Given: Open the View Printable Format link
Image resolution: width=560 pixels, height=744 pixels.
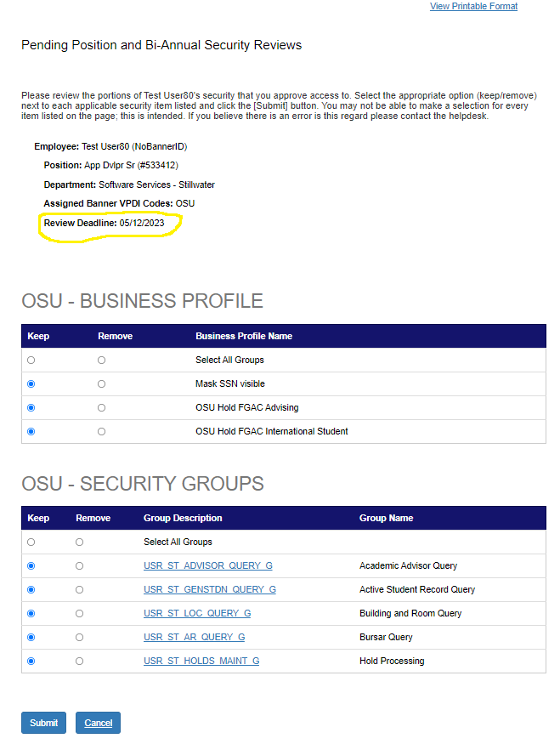Looking at the screenshot, I should pos(473,7).
